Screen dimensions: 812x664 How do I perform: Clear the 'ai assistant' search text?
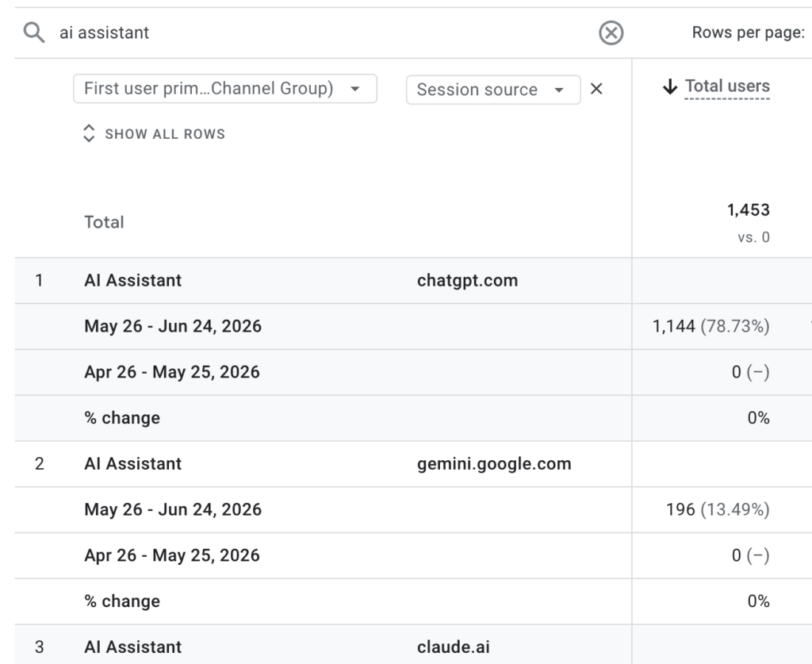tap(611, 33)
